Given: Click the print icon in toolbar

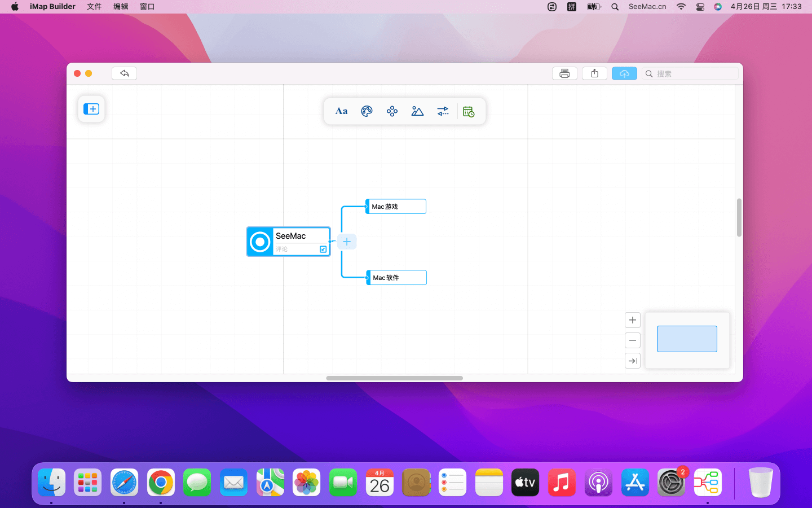Looking at the screenshot, I should (x=564, y=73).
